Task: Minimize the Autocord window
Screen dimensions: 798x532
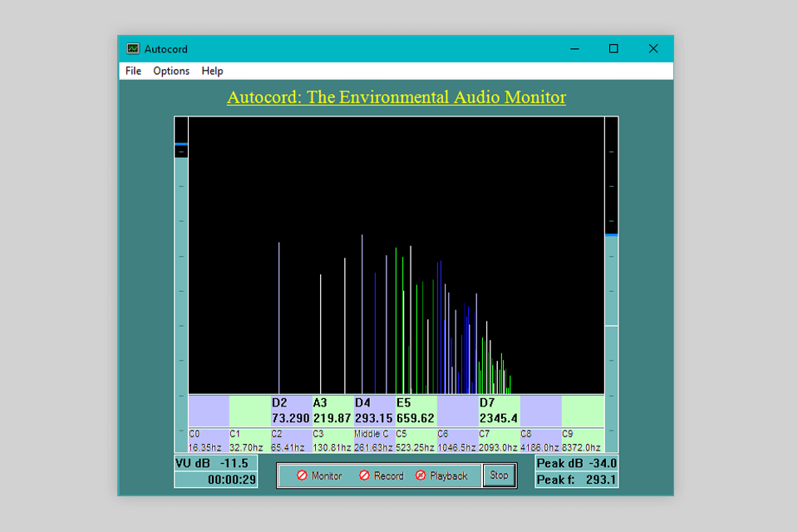Action: 574,49
